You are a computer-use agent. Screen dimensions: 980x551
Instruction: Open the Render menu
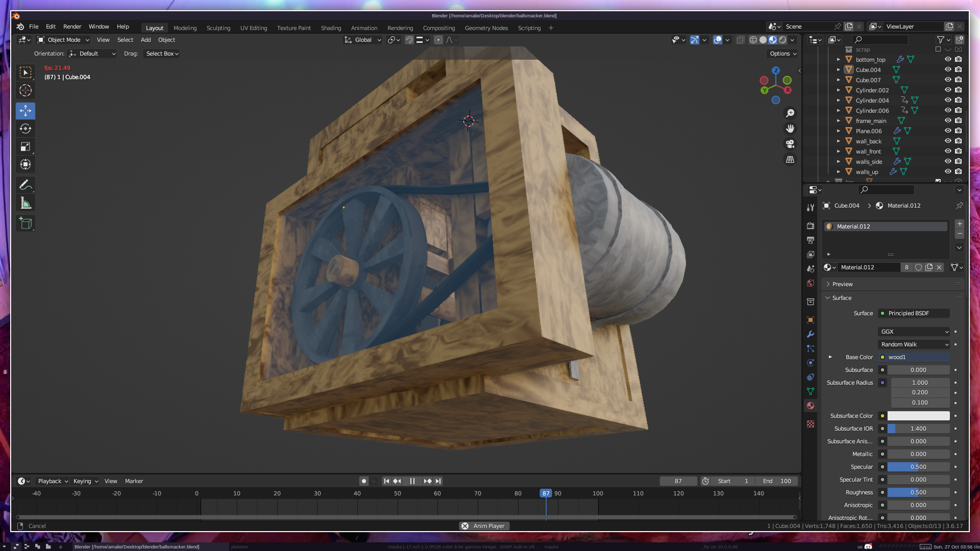pyautogui.click(x=72, y=27)
